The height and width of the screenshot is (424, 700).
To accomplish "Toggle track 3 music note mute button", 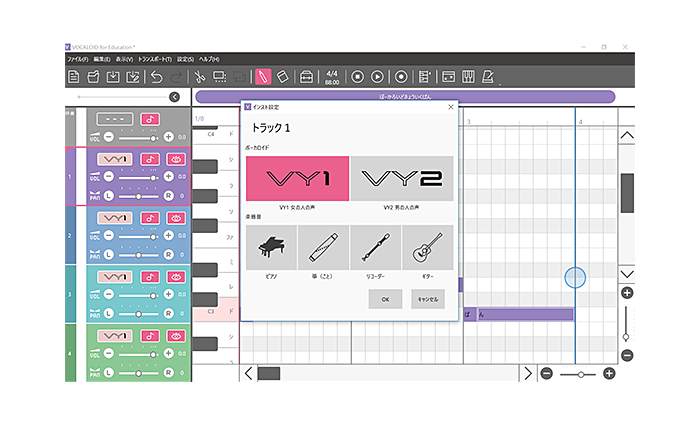I will coord(150,277).
